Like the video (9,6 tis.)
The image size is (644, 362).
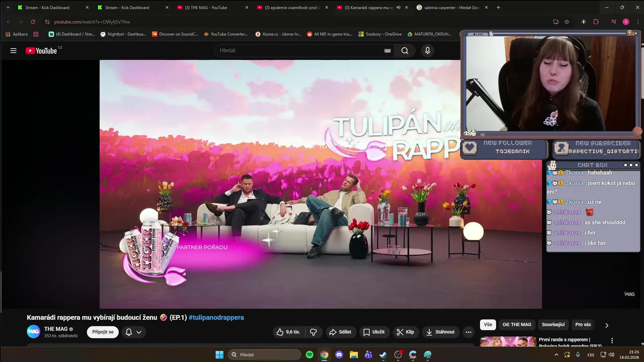288,332
